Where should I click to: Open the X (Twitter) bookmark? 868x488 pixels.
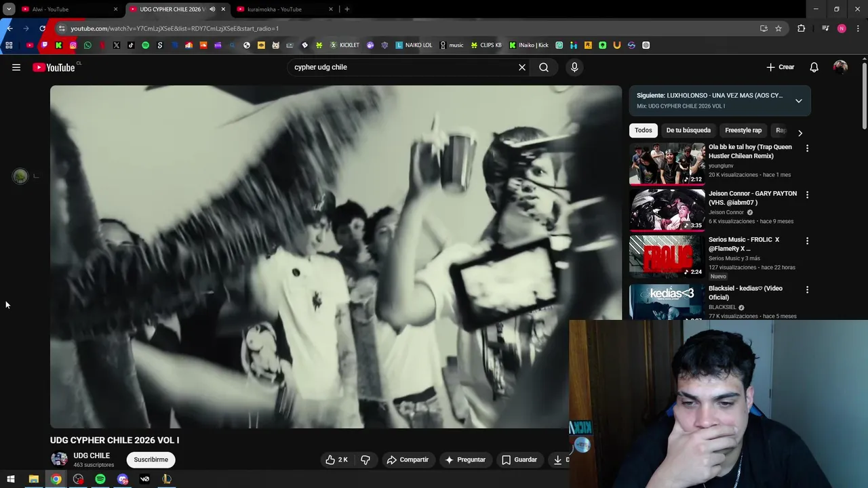click(117, 45)
